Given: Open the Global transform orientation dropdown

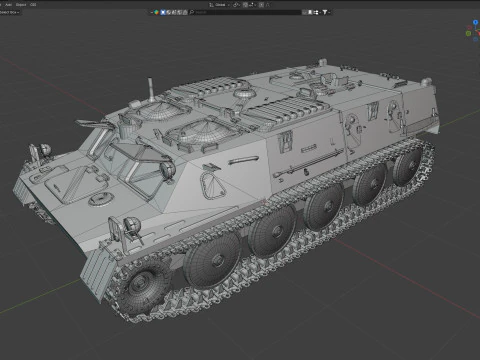Looking at the screenshot, I should coord(219,5).
